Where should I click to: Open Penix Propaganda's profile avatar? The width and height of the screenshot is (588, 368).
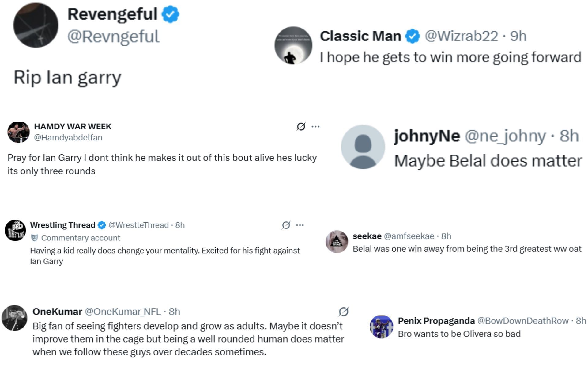381,327
